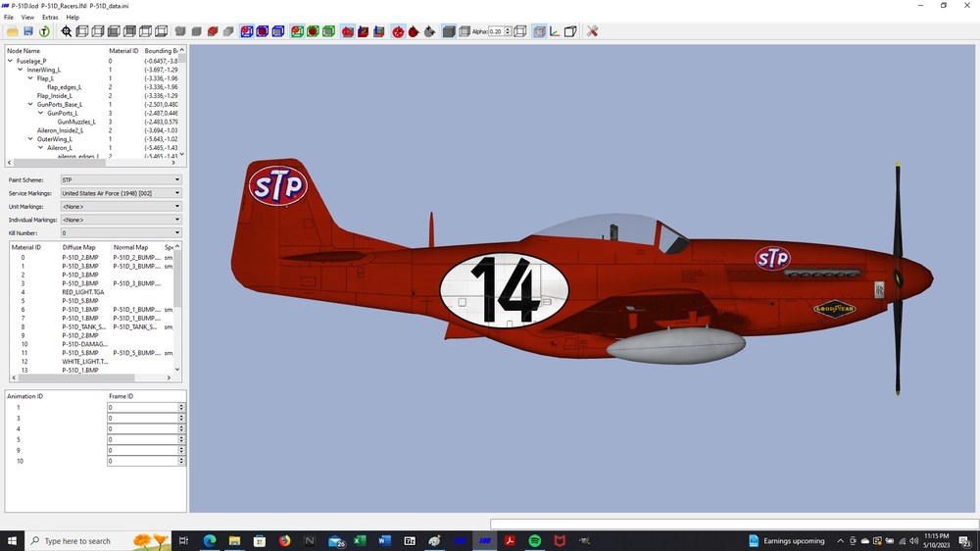980x551 pixels.
Task: Open the Paint Scheme dropdown showing STP
Action: [x=122, y=180]
